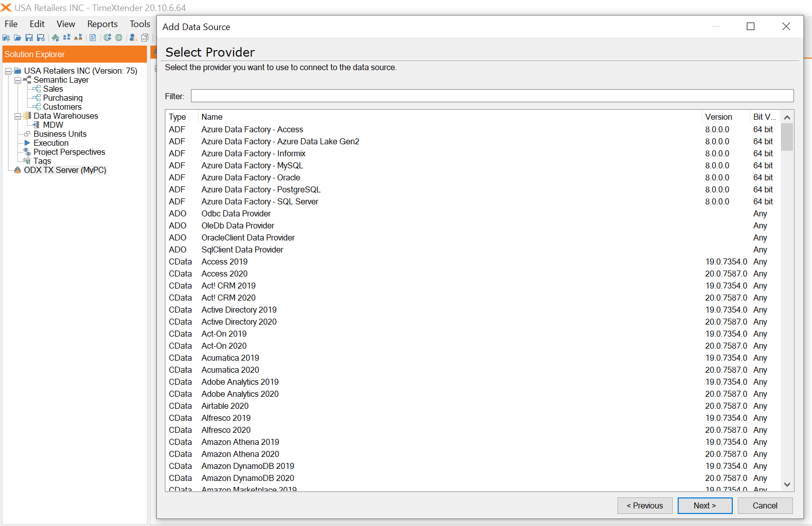This screenshot has height=526, width=812.
Task: Click the provider list scroll down arrow
Action: (x=787, y=484)
